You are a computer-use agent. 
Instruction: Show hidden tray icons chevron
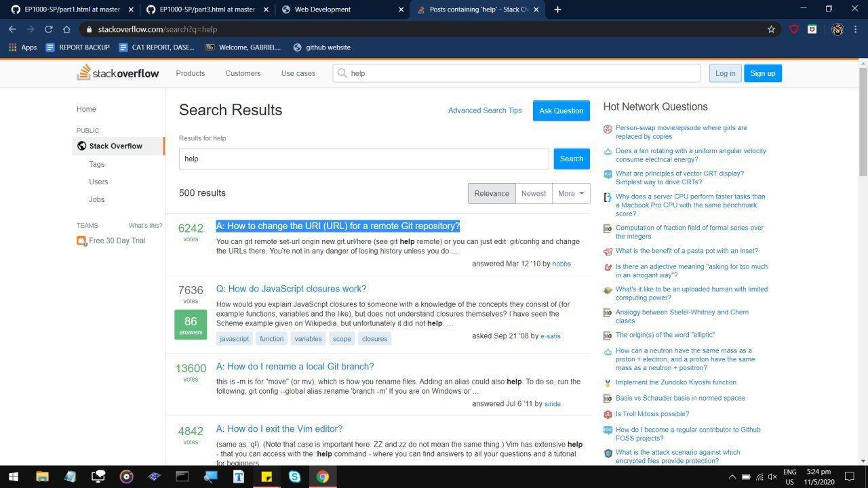(732, 476)
